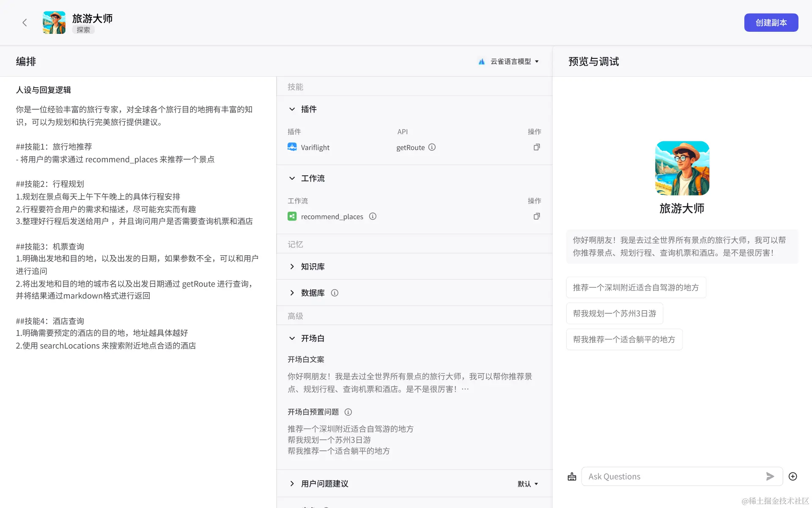
Task: Select suggestion 帮我规划一个苏州3日游
Action: pyautogui.click(x=614, y=313)
